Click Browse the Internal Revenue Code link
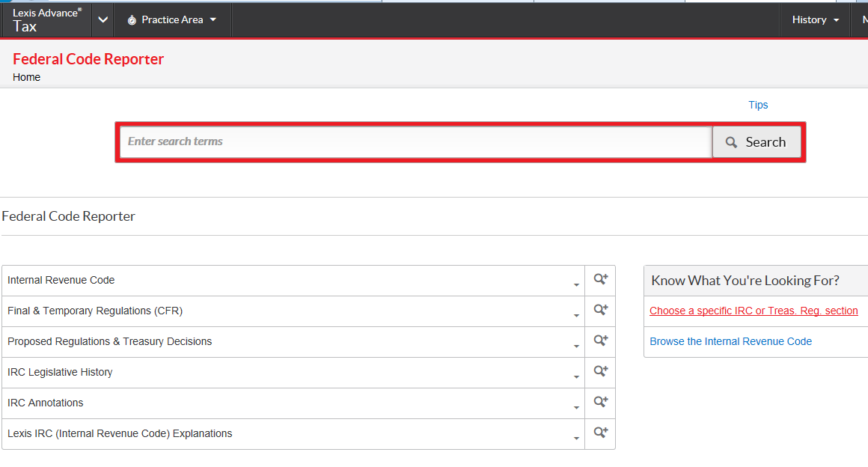 point(730,341)
